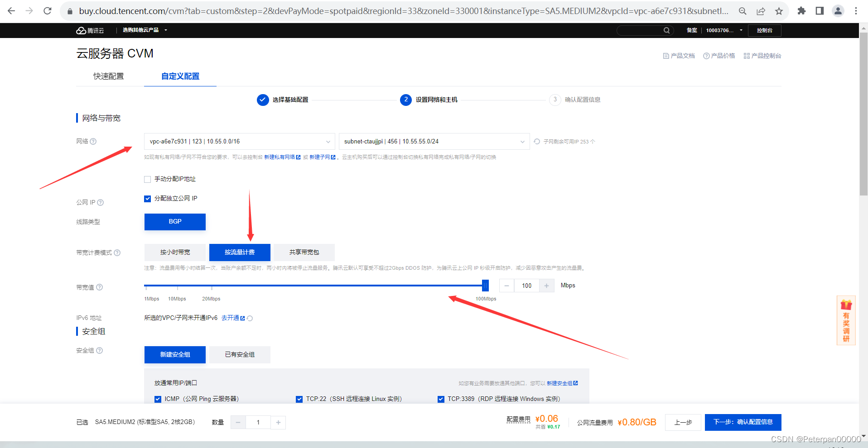Open 控制台 button in top bar

click(765, 30)
